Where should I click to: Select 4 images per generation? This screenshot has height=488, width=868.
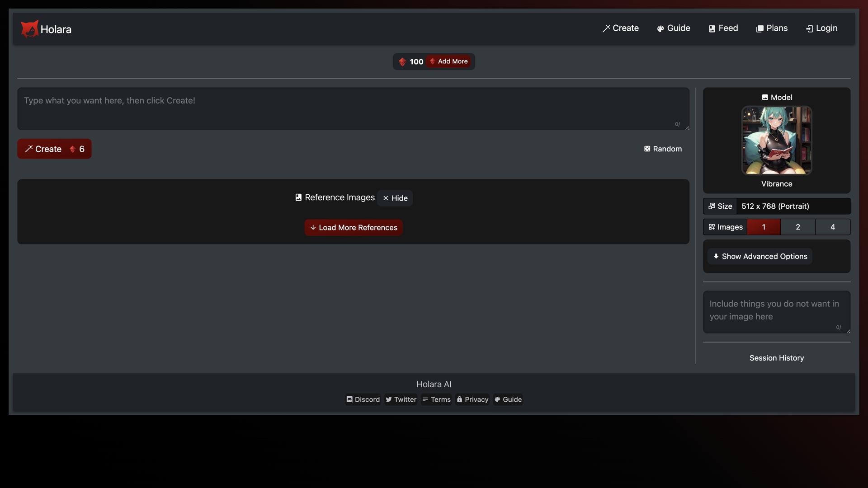tap(833, 227)
